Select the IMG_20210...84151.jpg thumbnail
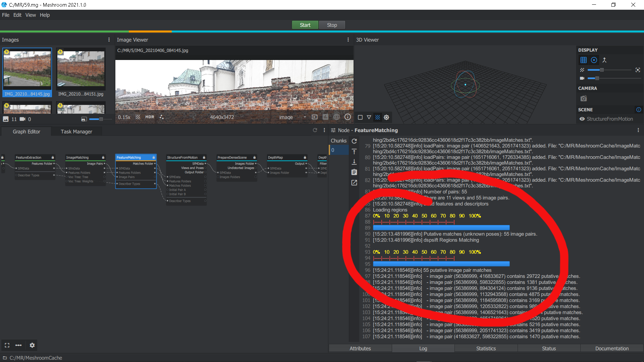The width and height of the screenshot is (644, 362). pos(81,72)
